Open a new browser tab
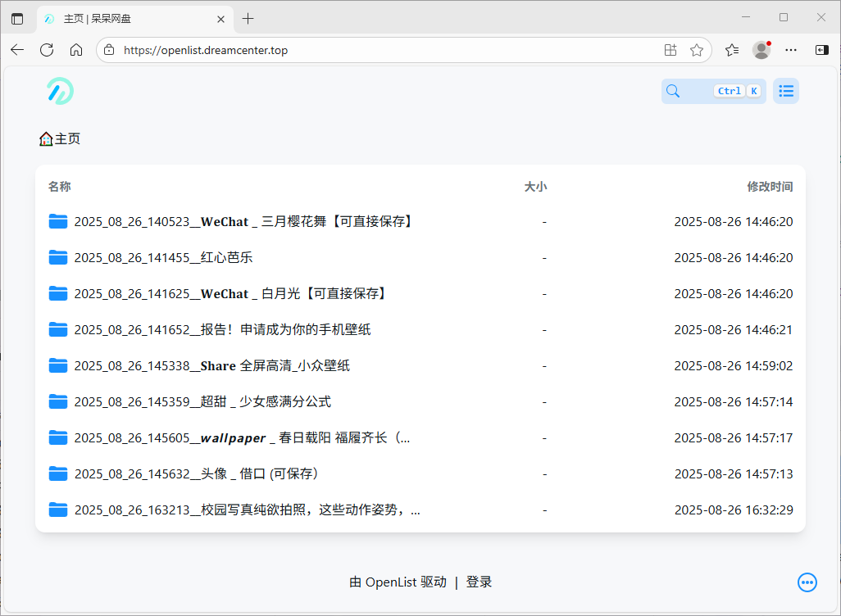 pos(248,18)
